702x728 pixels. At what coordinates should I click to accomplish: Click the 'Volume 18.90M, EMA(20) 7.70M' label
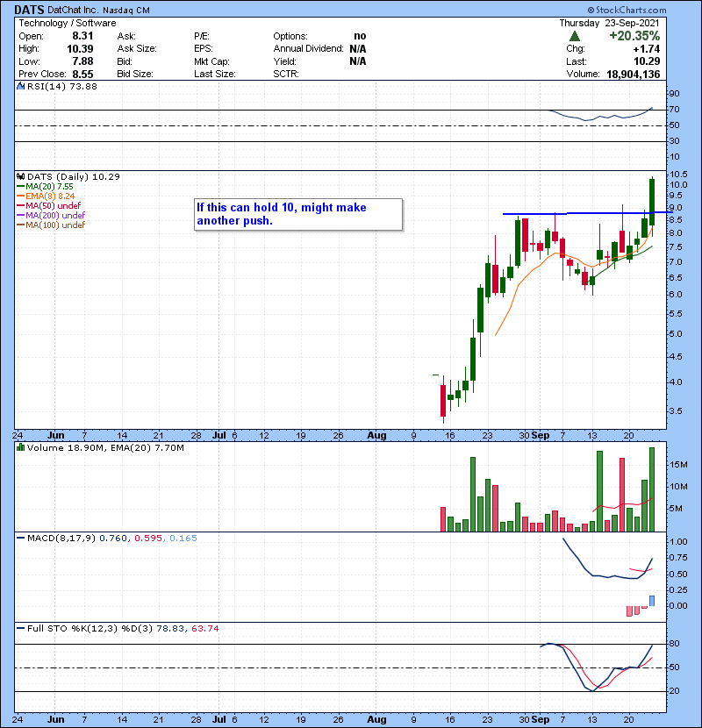pos(105,448)
